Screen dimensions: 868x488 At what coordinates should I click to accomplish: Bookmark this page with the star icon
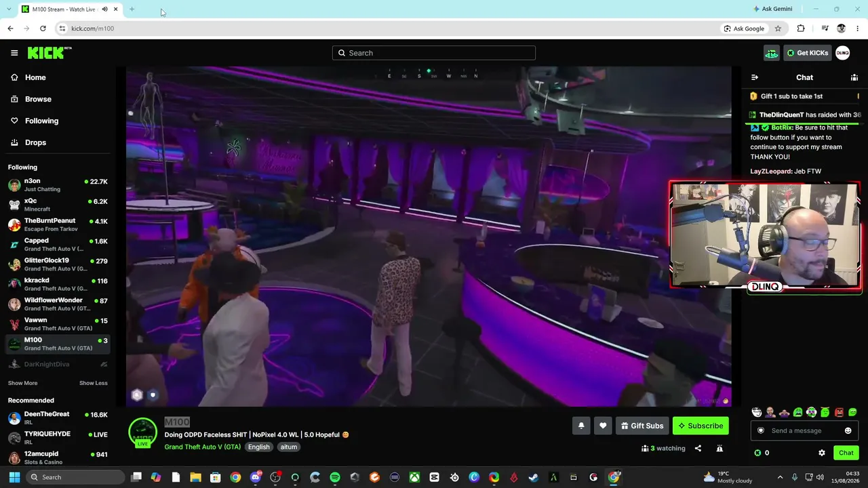[x=778, y=28]
